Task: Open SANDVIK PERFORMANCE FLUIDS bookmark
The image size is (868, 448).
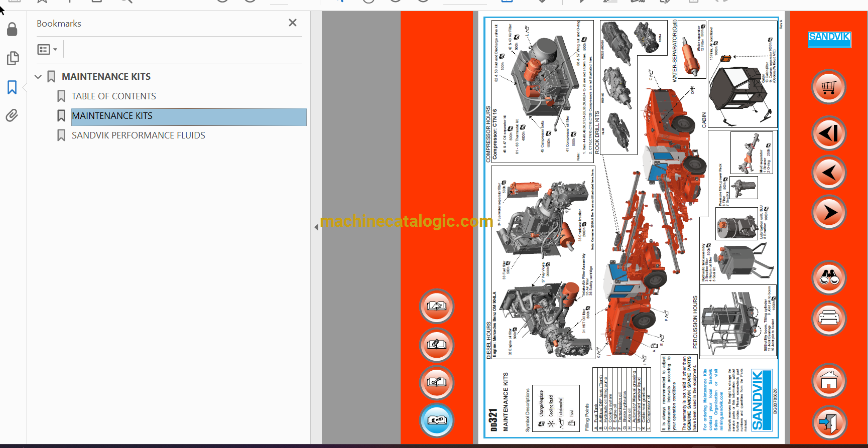Action: click(139, 135)
